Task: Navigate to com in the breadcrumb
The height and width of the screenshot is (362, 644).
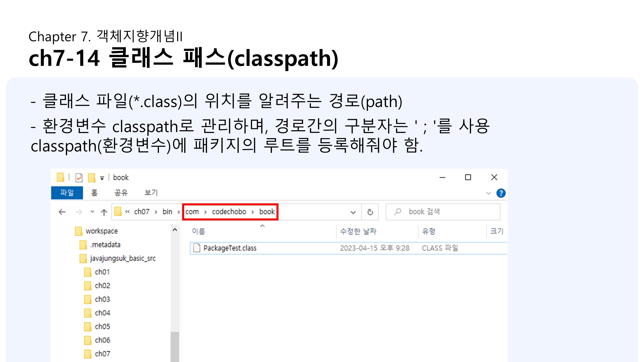Action: click(192, 212)
